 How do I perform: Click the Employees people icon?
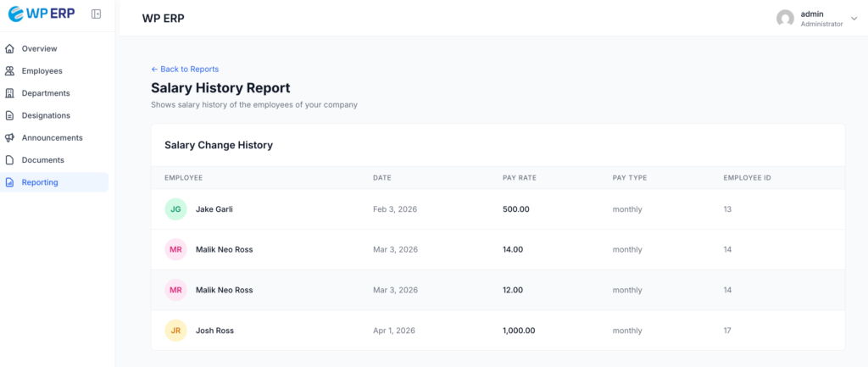coord(9,71)
